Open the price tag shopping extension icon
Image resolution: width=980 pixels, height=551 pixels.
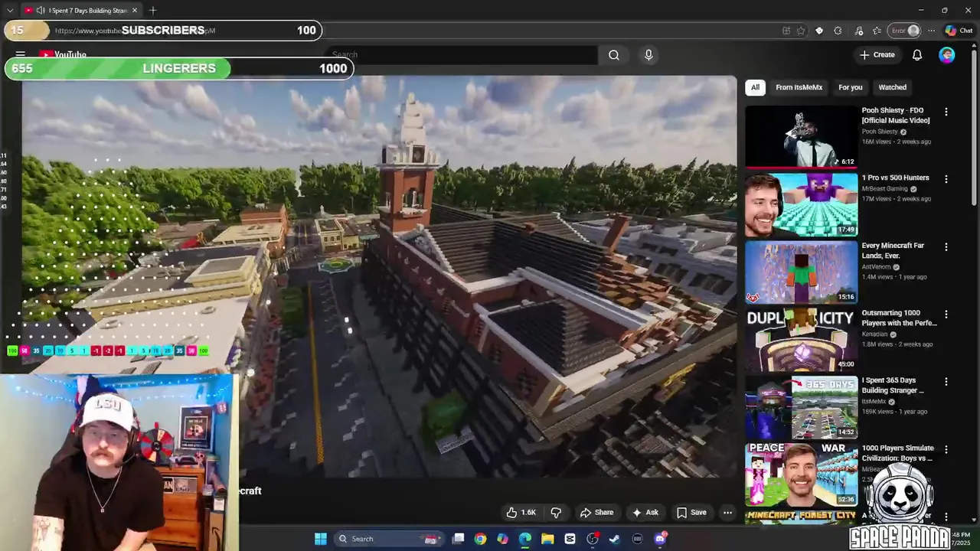click(x=819, y=31)
